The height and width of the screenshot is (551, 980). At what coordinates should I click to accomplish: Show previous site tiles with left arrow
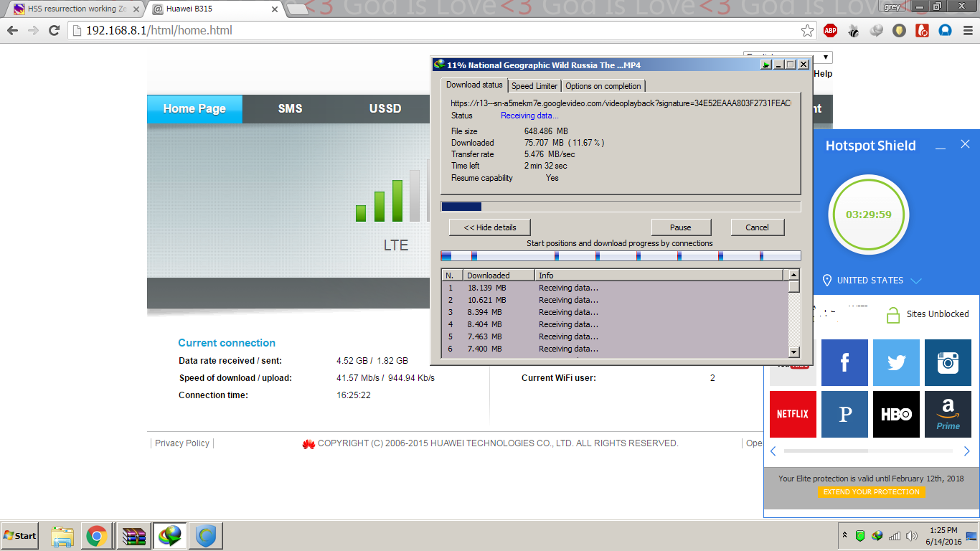coord(773,451)
